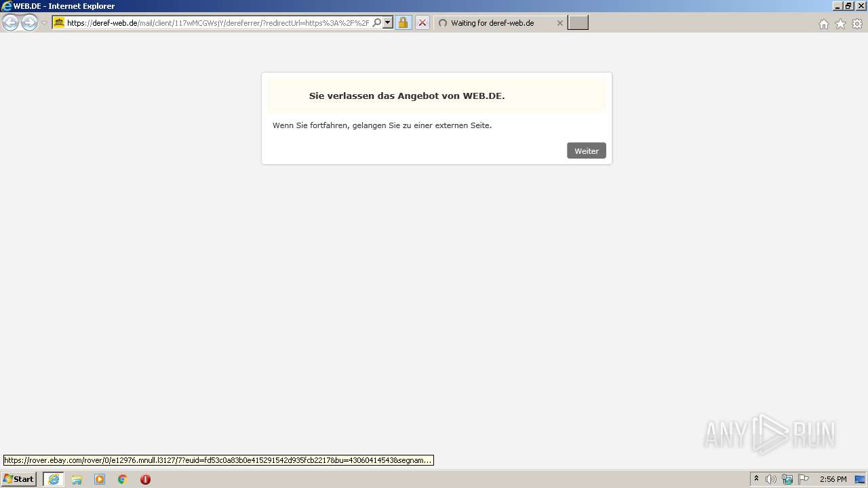This screenshot has height=488, width=868.
Task: Click the 'Wenn Sie fortfahren' message text
Action: (382, 125)
